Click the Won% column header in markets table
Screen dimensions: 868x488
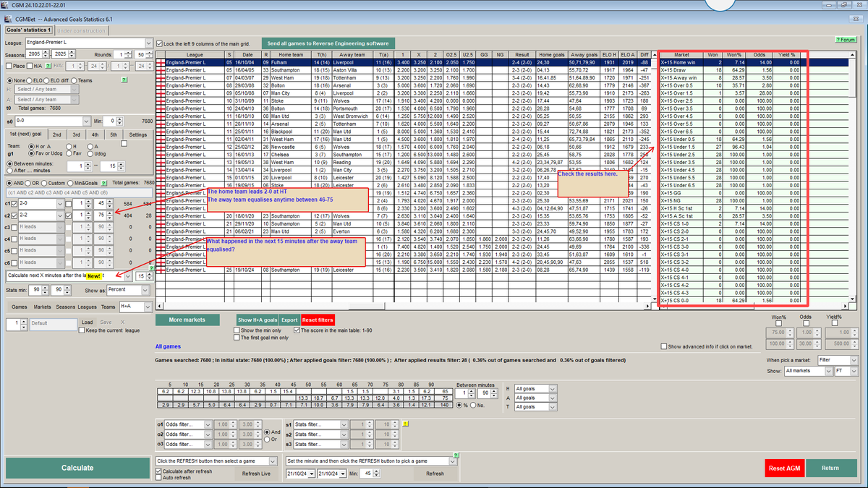coord(733,54)
